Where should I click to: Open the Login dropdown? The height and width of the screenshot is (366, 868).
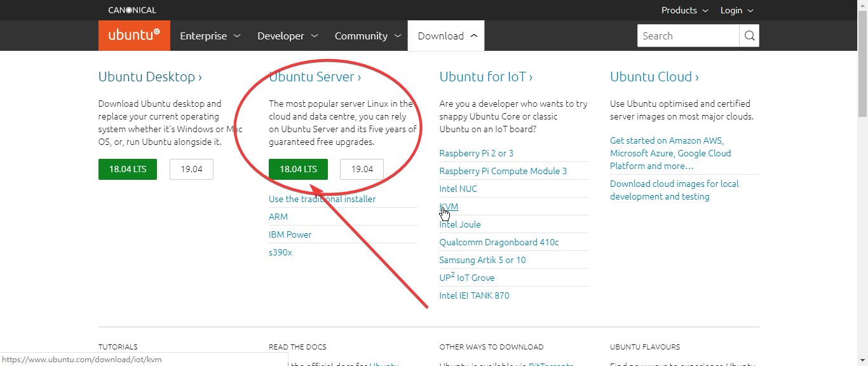736,10
